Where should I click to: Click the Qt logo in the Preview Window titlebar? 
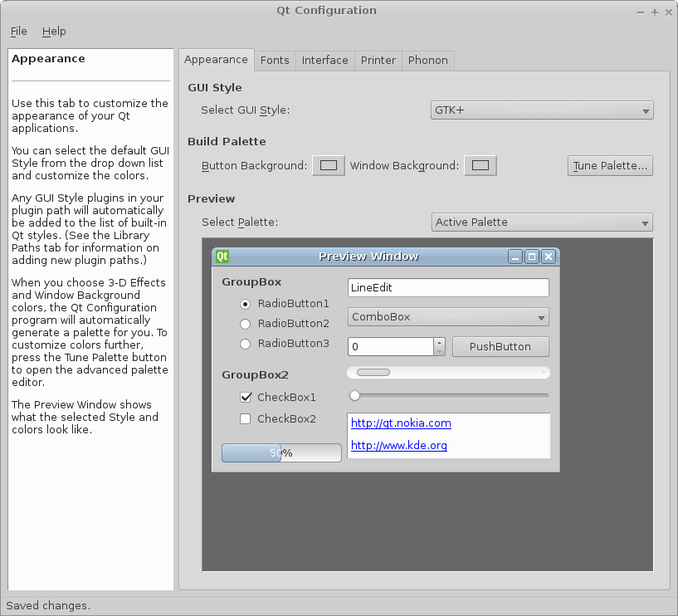click(x=221, y=257)
